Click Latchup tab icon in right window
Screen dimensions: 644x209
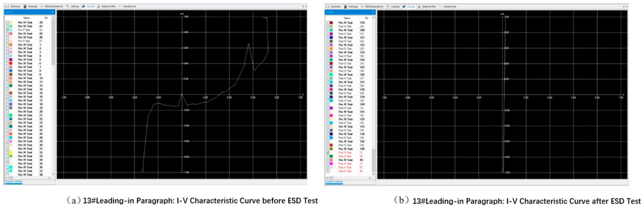(x=388, y=6)
